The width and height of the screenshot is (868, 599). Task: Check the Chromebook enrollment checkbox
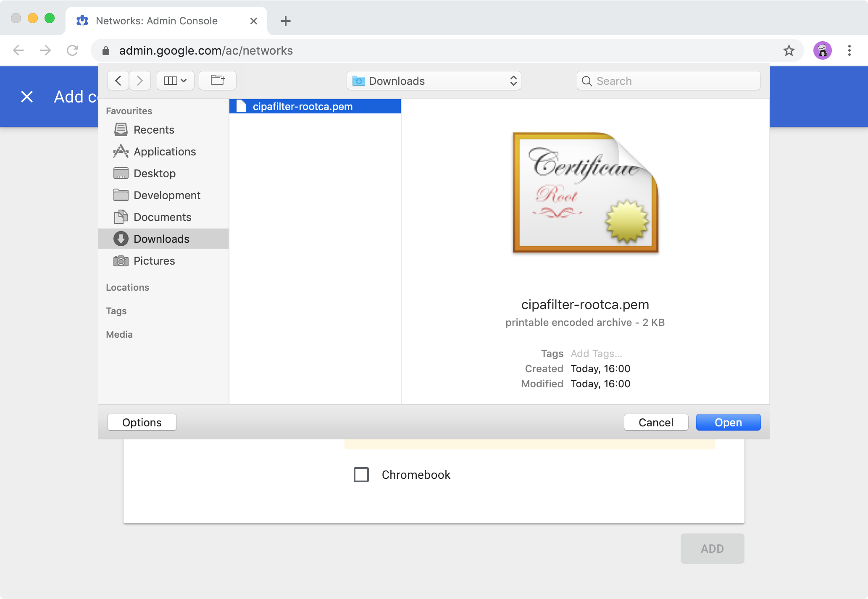click(x=361, y=474)
